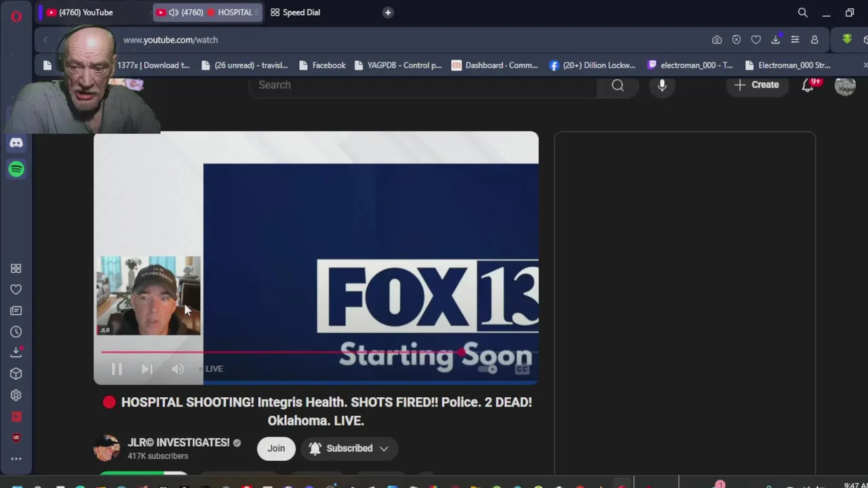Open Speed Dial grid icon in sidebar
Viewport: 868px width, 488px height.
(16, 268)
